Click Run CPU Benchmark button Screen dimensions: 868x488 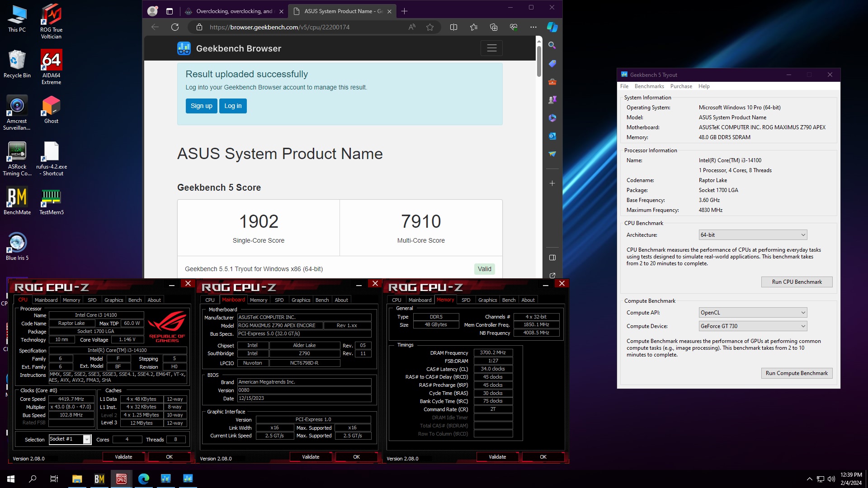(x=797, y=282)
